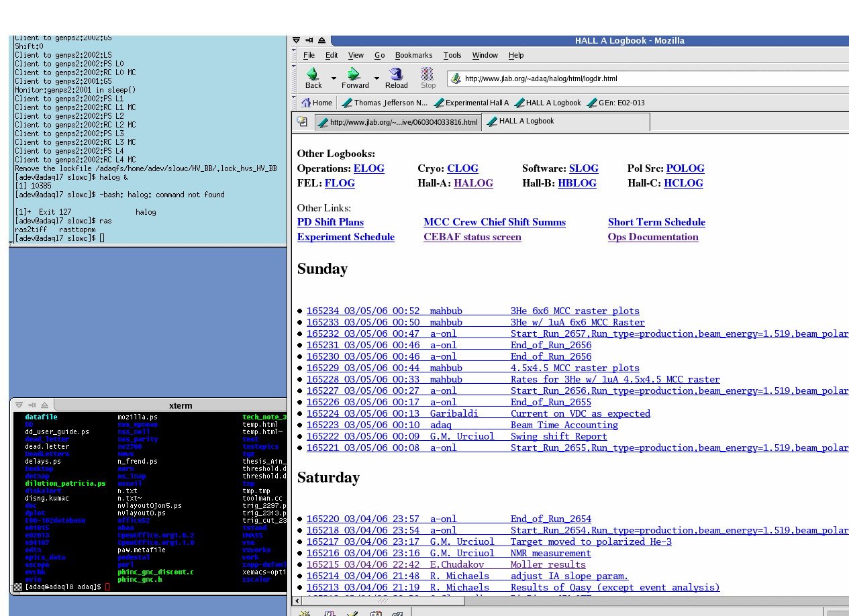The image size is (849, 616).
Task: Click the Forward navigation arrow in Mozilla
Action: click(355, 78)
